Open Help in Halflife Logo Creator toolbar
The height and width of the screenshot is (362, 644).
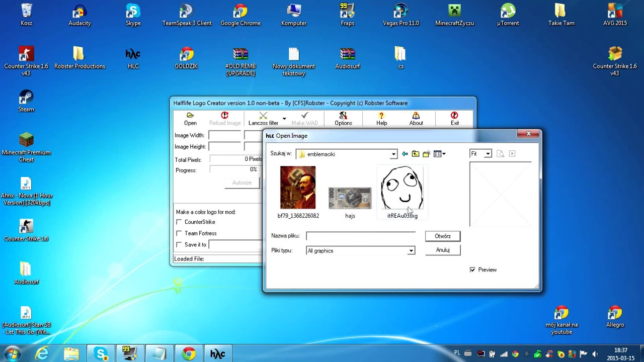pyautogui.click(x=382, y=119)
